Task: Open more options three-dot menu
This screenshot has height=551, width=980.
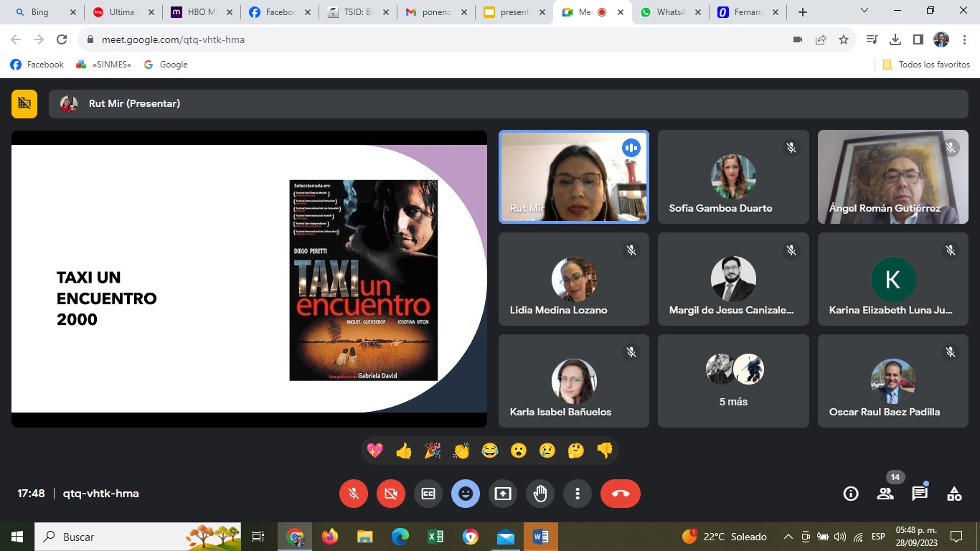Action: [578, 494]
